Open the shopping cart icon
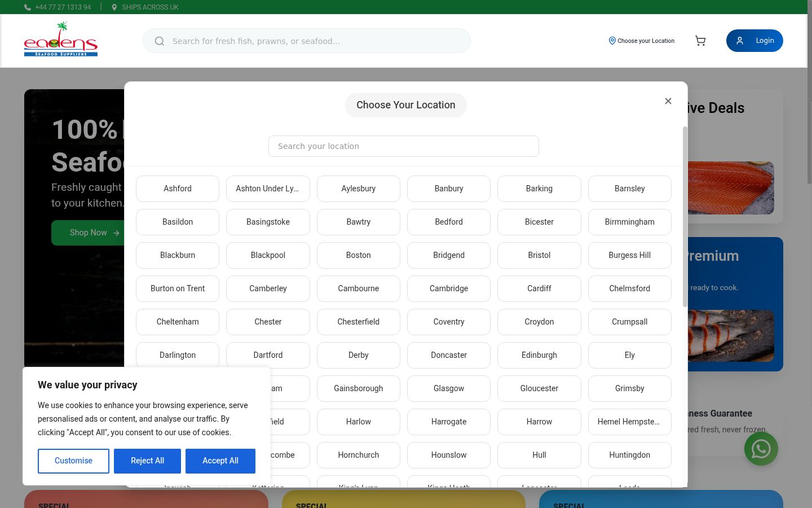Screen dimensions: 812x508 click(x=700, y=41)
